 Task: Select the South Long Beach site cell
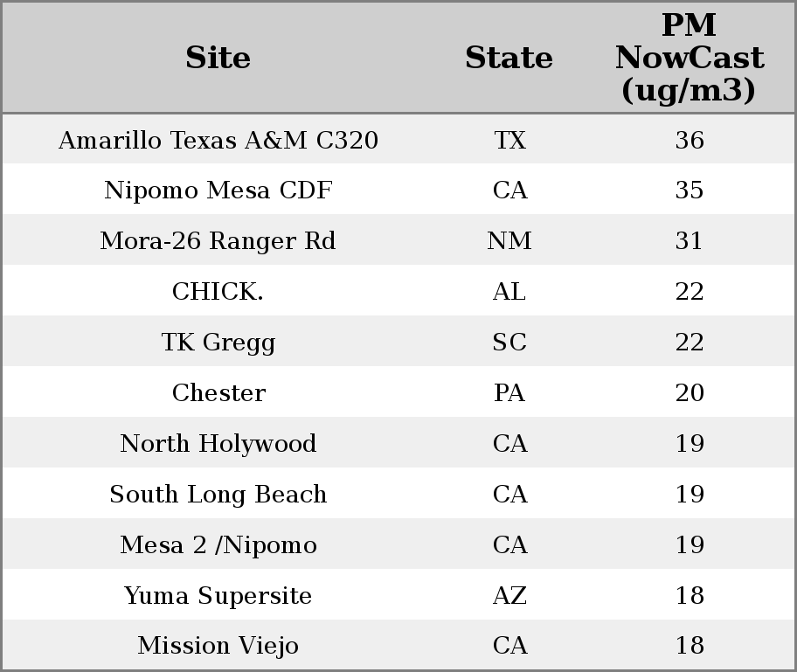pyautogui.click(x=218, y=495)
